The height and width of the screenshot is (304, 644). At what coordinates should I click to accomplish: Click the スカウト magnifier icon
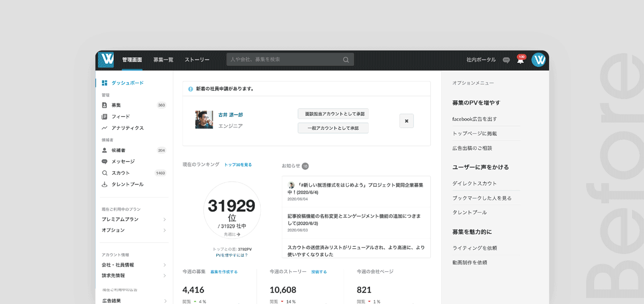pyautogui.click(x=105, y=173)
